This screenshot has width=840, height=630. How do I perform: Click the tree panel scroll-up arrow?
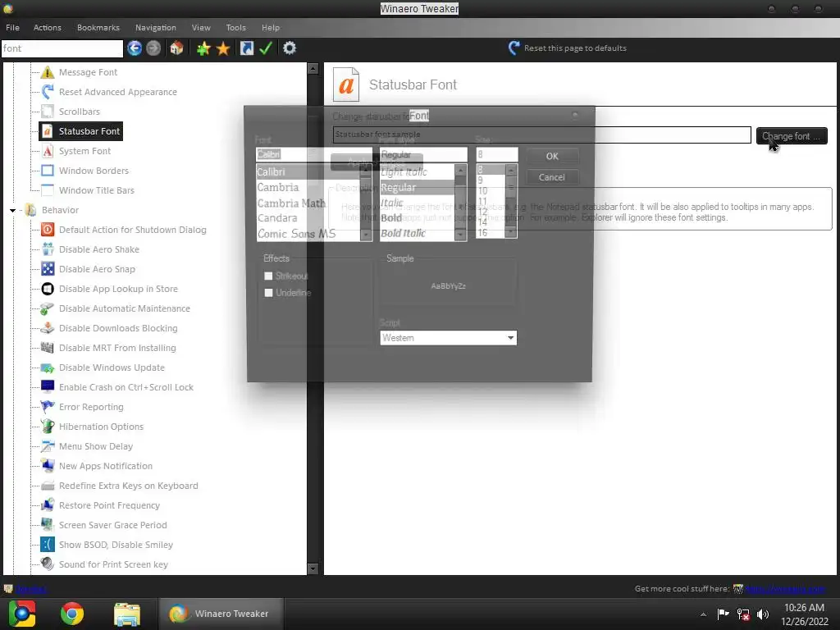(x=313, y=69)
